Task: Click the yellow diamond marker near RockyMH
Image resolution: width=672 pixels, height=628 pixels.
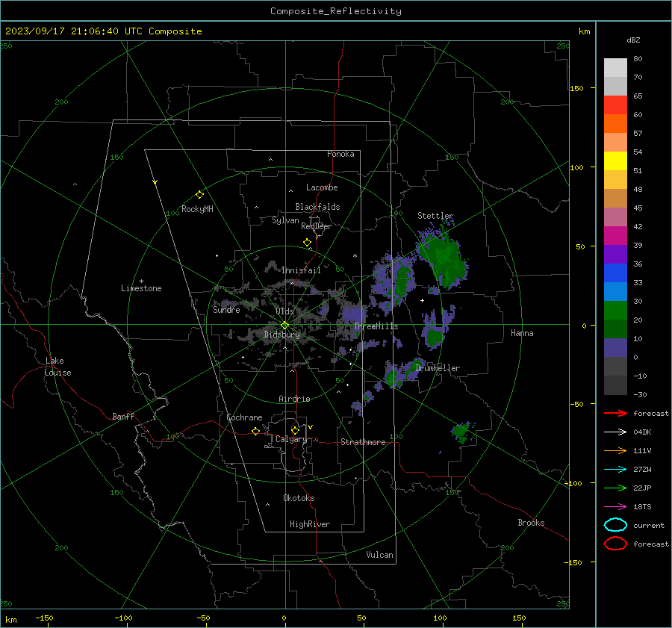Action: coord(199,195)
